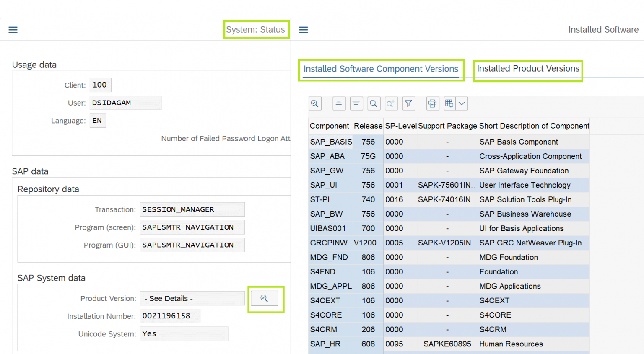Sort the table ascending

click(339, 103)
